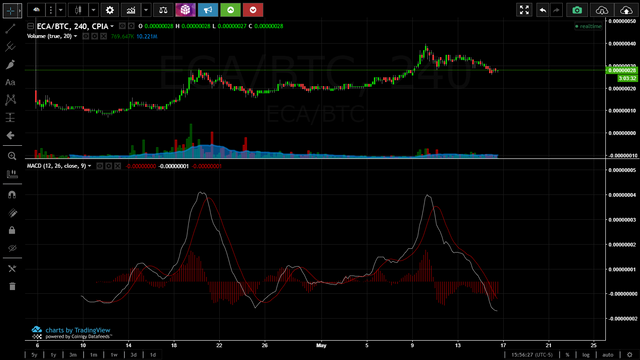Open MACD (12, 26, close, 9) dropdown
Viewport: 640px width, 360px height.
pos(59,166)
